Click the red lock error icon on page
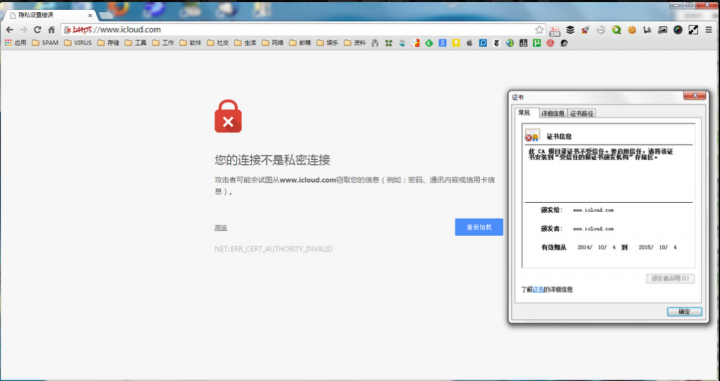Image resolution: width=720 pixels, height=381 pixels. tap(228, 117)
